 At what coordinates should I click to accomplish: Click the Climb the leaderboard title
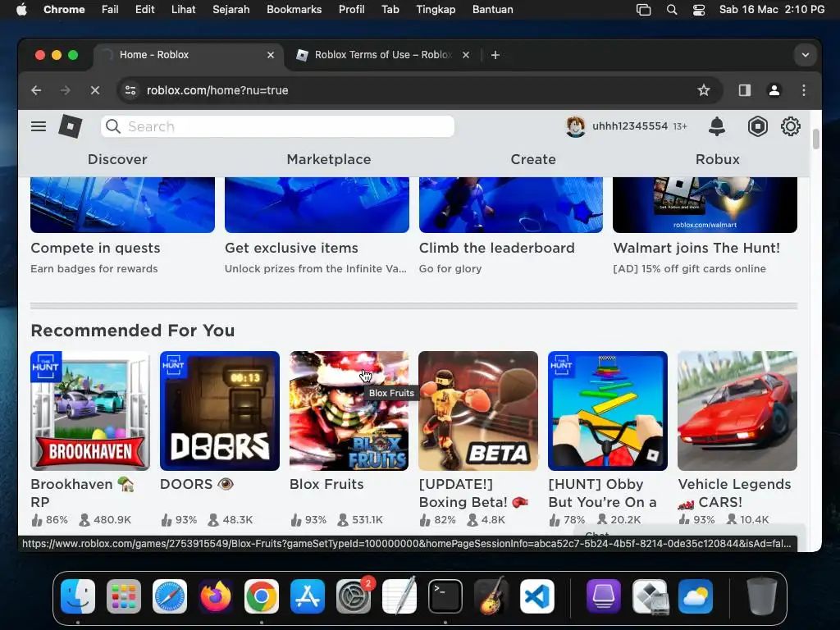click(x=496, y=248)
